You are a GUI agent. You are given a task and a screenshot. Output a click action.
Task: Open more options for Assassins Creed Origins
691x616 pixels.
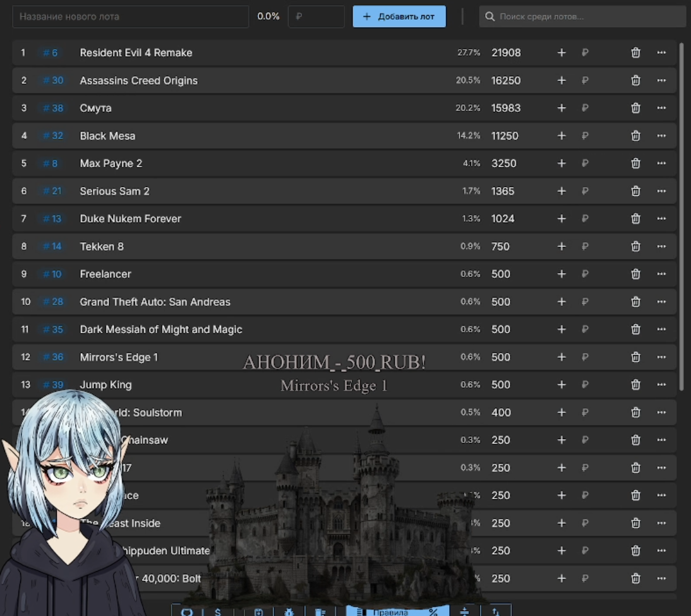click(x=661, y=80)
